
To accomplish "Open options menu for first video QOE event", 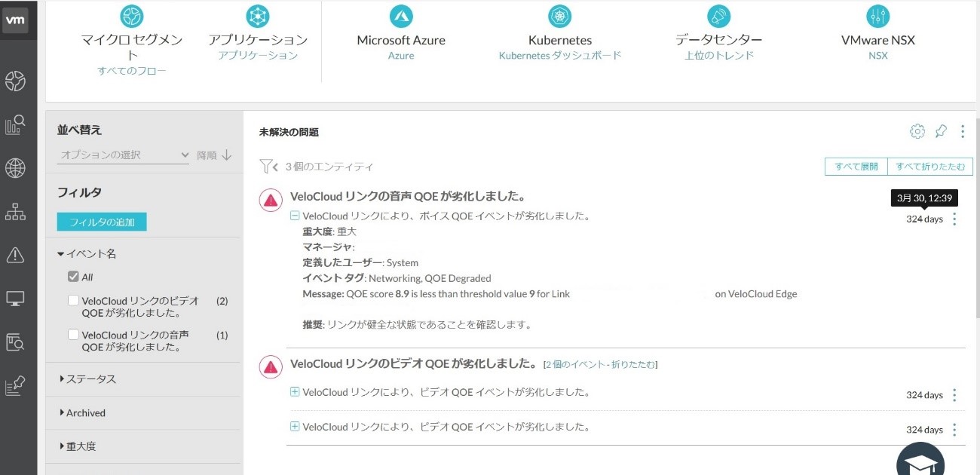I will 955,395.
